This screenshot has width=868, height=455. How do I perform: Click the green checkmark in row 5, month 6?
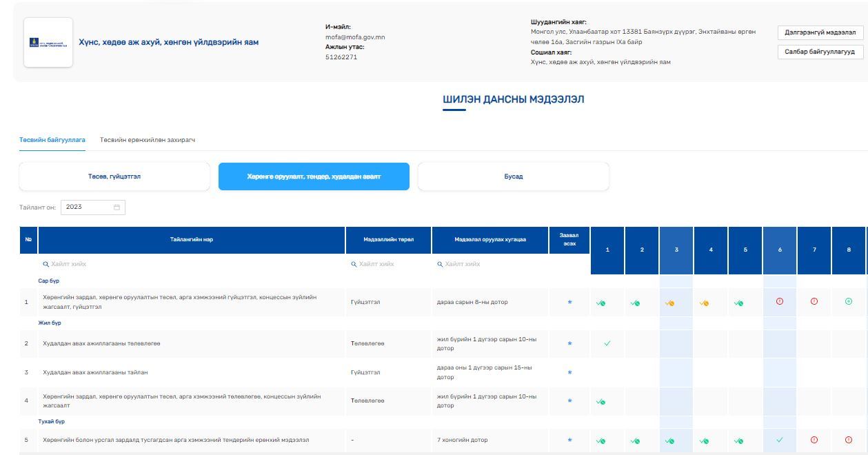tap(780, 440)
